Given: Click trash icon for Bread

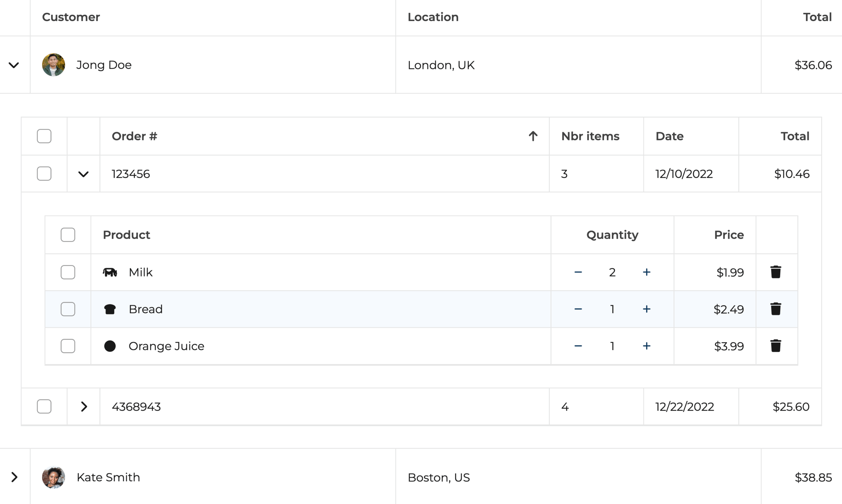Looking at the screenshot, I should [776, 309].
